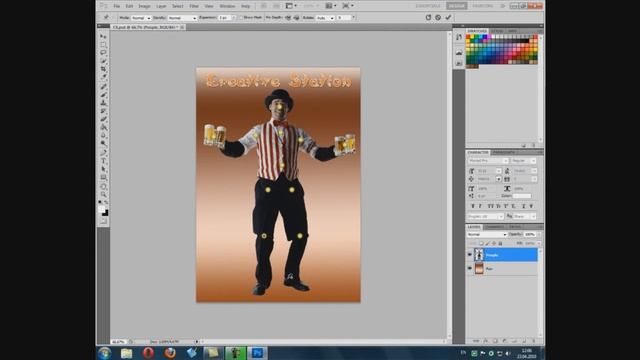Click the layer Opacity 100% field
Screen dimensions: 640x360
[530, 235]
